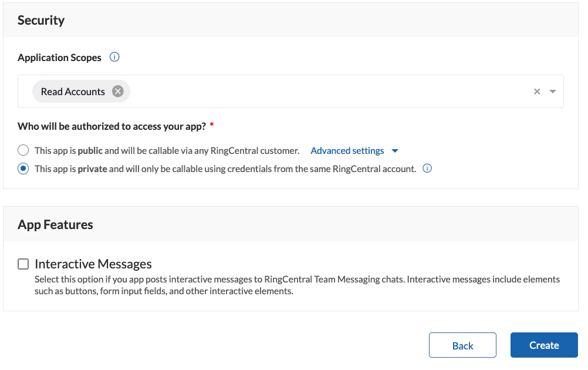Click the Create button
Image resolution: width=588 pixels, height=370 pixels.
click(x=544, y=345)
